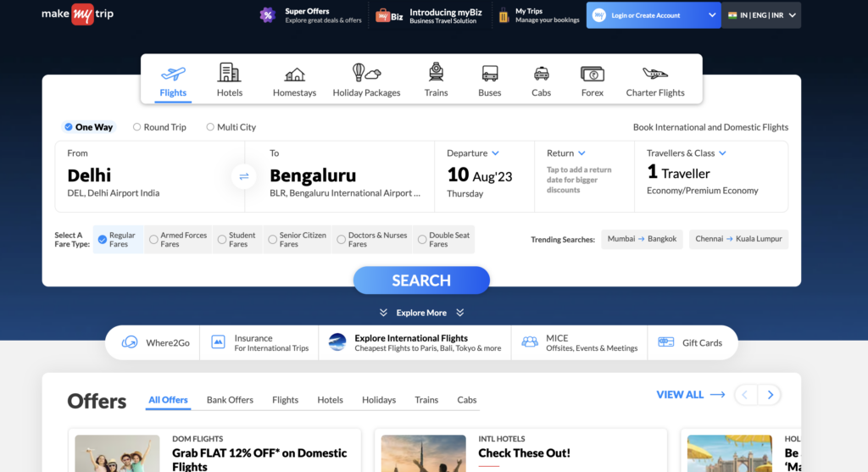The image size is (868, 472).
Task: Click the Forex currency icon
Action: click(x=592, y=74)
